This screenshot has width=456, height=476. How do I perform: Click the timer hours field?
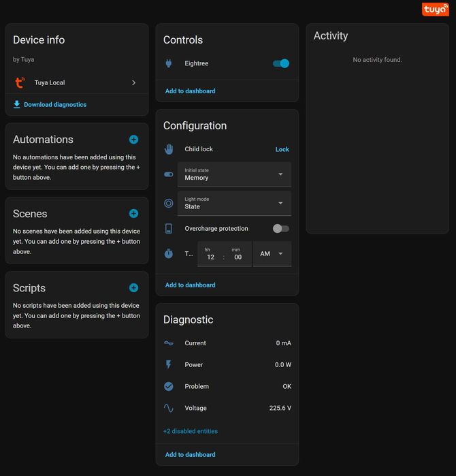(x=210, y=257)
